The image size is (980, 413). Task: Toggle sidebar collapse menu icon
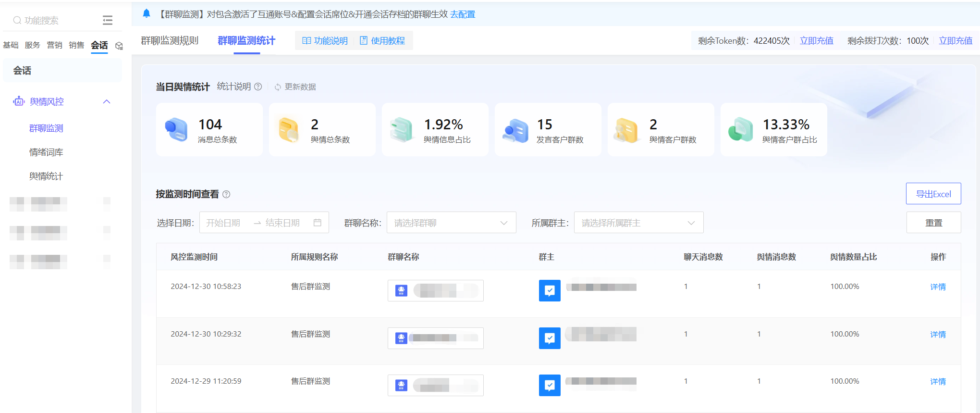click(x=108, y=20)
